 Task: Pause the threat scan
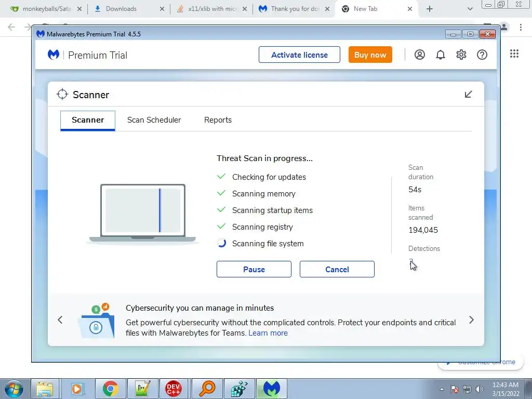pos(254,270)
